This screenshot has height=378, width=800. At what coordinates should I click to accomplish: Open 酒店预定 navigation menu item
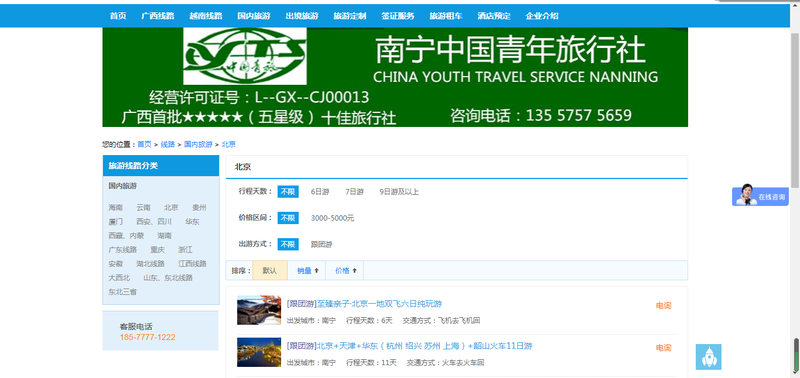pos(494,16)
